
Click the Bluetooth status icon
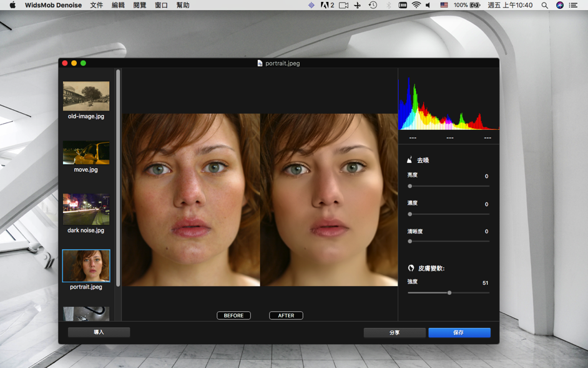pyautogui.click(x=389, y=5)
